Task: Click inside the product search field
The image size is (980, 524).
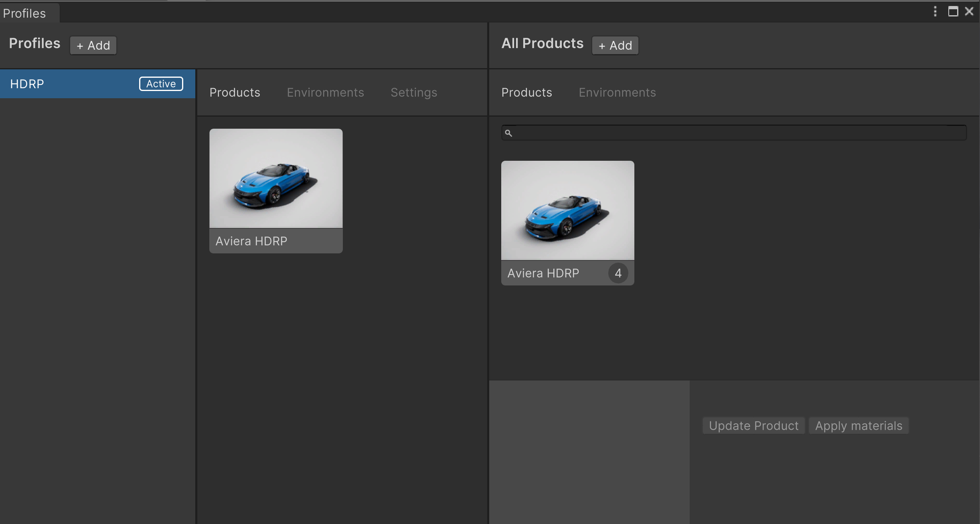Action: pos(722,133)
